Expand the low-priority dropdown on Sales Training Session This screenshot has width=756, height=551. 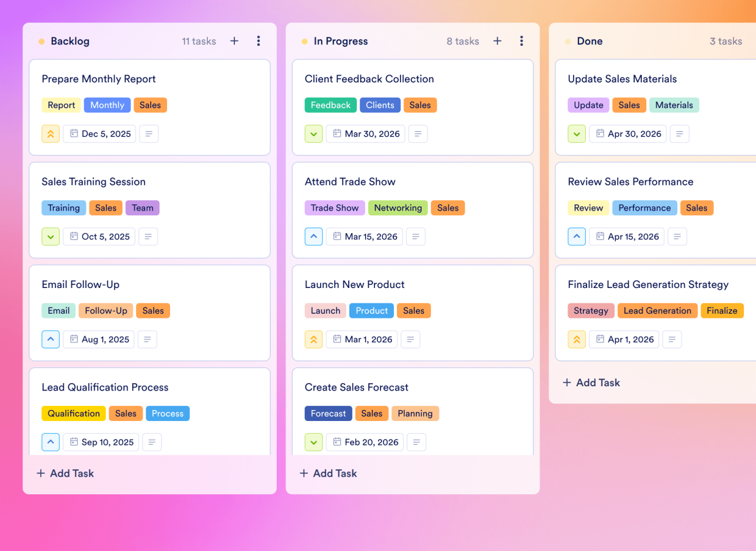(51, 236)
